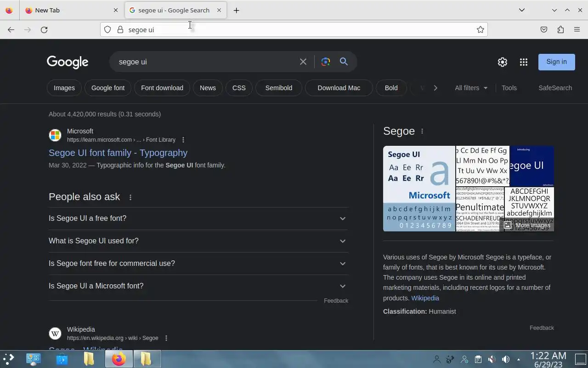This screenshot has height=368, width=588.
Task: Open the Google apps grid
Action: click(524, 62)
